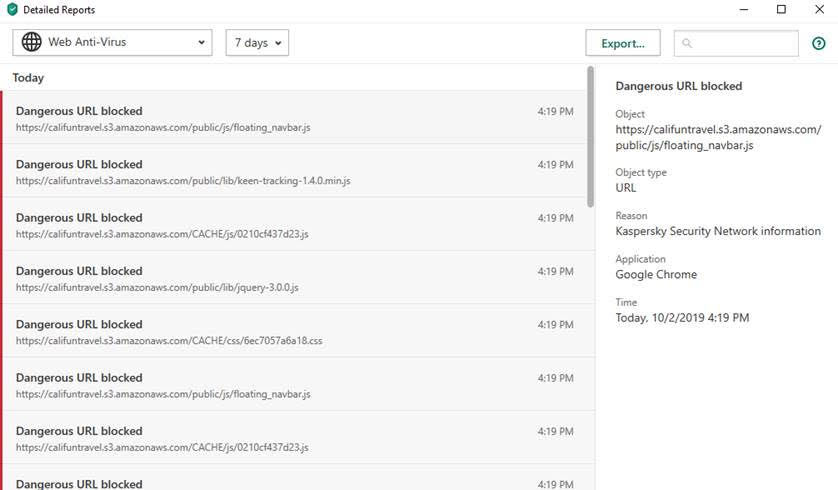Click the Today group header
838x490 pixels.
(29, 78)
